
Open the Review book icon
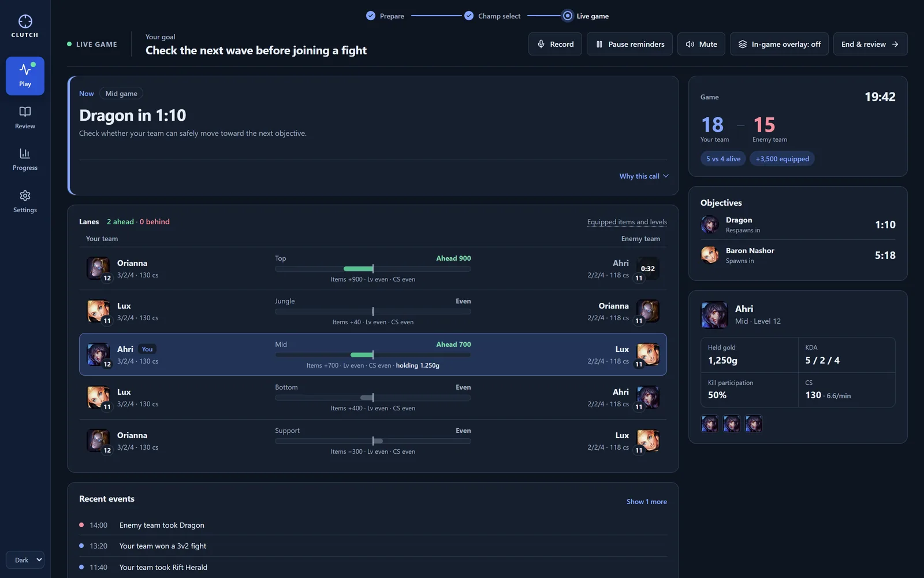point(25,112)
